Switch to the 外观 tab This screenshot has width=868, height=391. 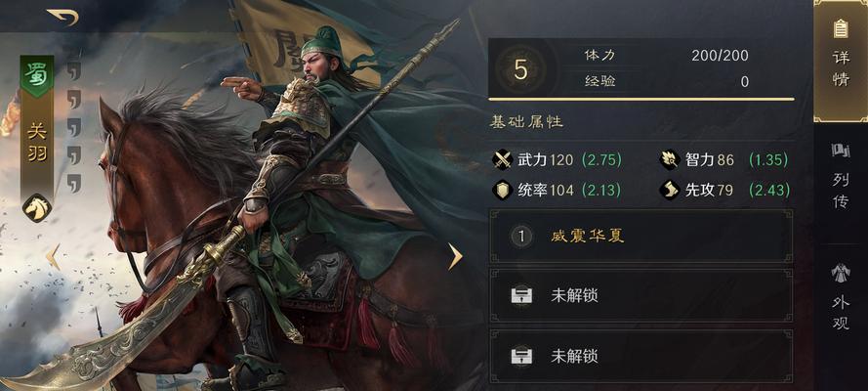[x=841, y=297]
